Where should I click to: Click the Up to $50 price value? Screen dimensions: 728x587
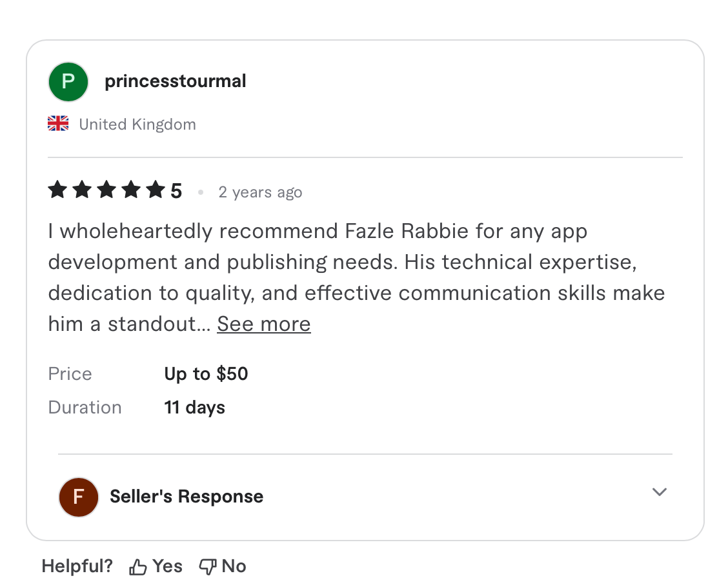tap(205, 373)
